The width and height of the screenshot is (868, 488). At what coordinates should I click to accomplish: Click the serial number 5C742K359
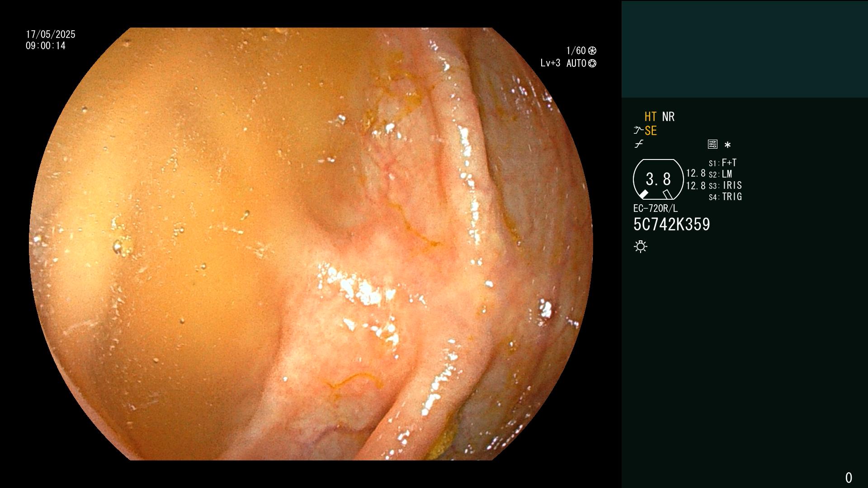tap(672, 225)
